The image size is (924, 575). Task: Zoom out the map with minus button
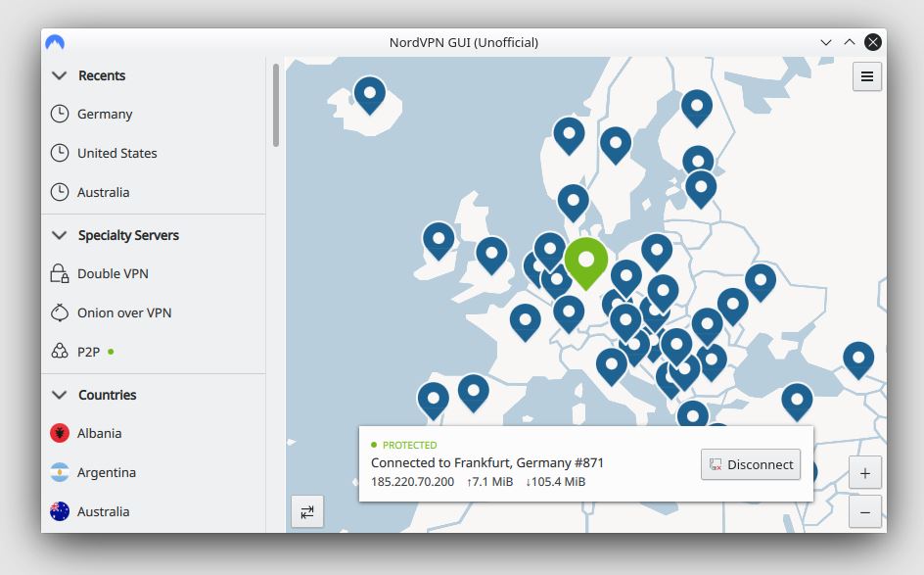[x=864, y=512]
